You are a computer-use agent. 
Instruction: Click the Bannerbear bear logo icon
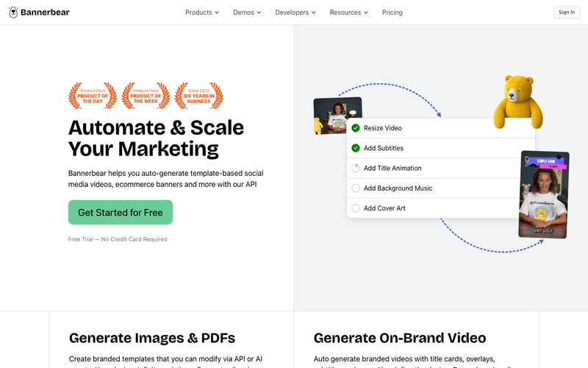(x=13, y=13)
